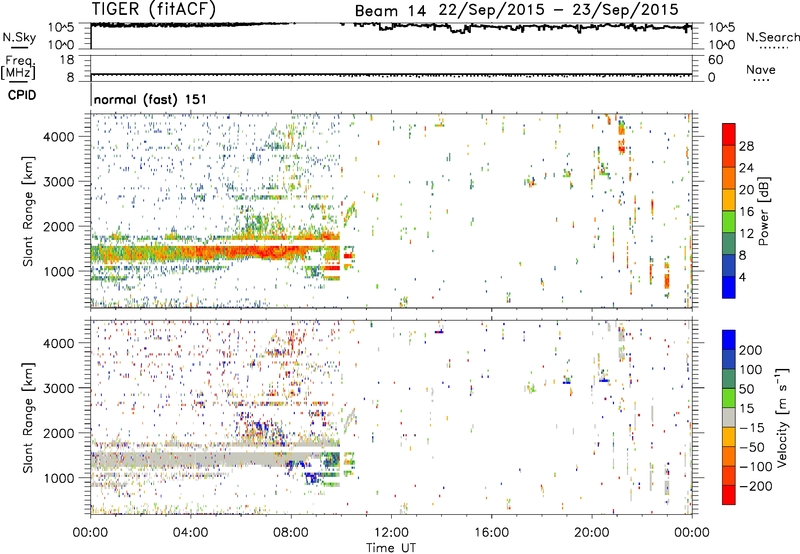Click the 'N.Search' legend label
Viewport: 800px width, 554px height.
point(772,37)
